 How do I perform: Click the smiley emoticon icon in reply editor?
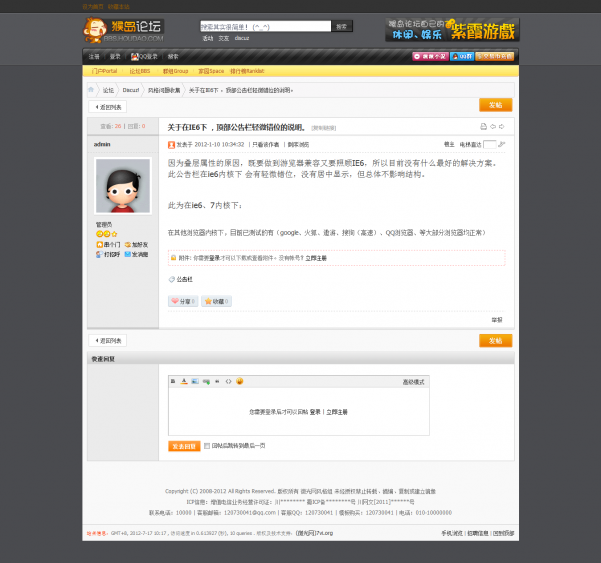click(240, 381)
